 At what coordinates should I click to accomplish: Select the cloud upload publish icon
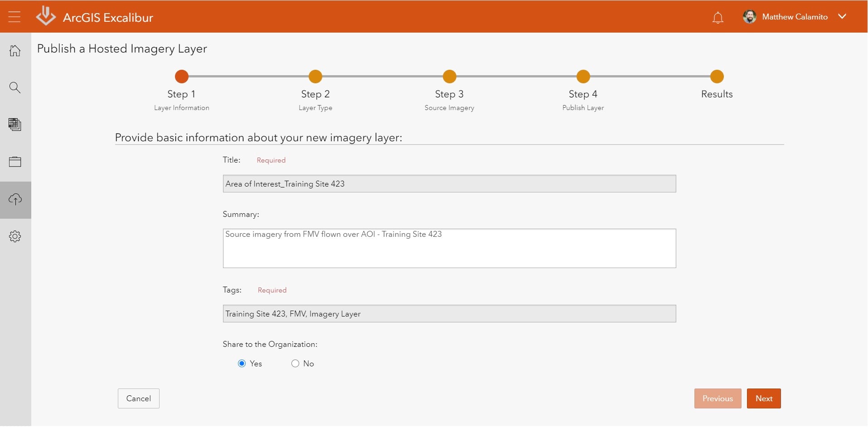point(15,199)
